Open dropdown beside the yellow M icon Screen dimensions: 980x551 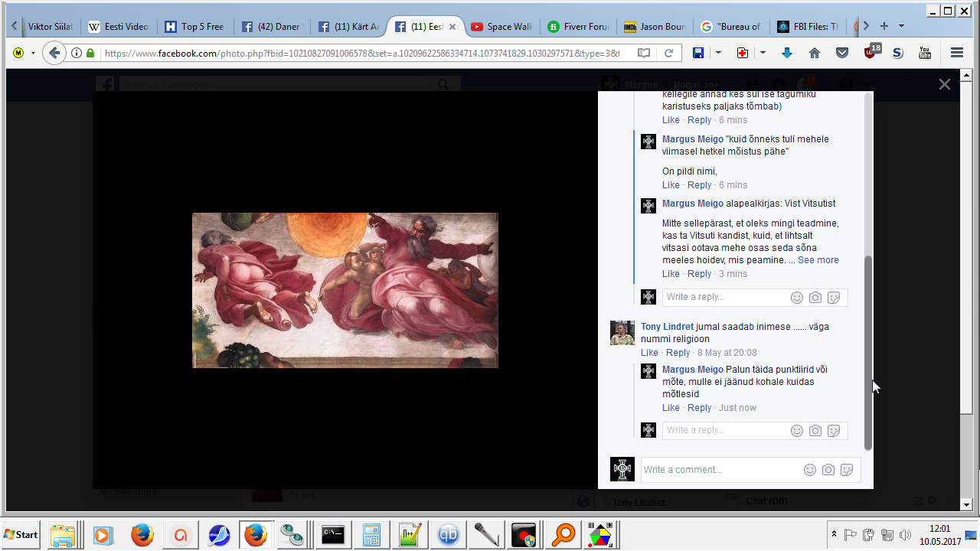pos(33,53)
